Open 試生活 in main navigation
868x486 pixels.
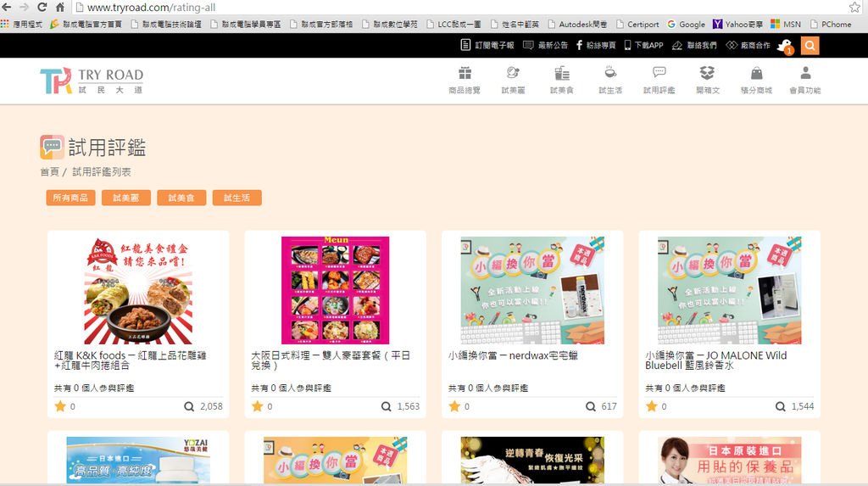pos(610,81)
